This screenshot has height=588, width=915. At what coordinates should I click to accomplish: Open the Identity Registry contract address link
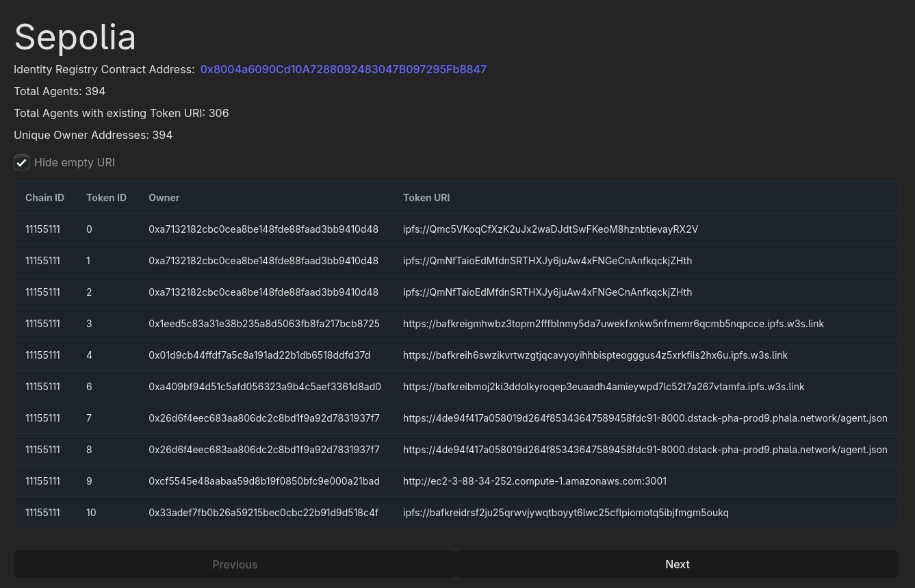(343, 70)
